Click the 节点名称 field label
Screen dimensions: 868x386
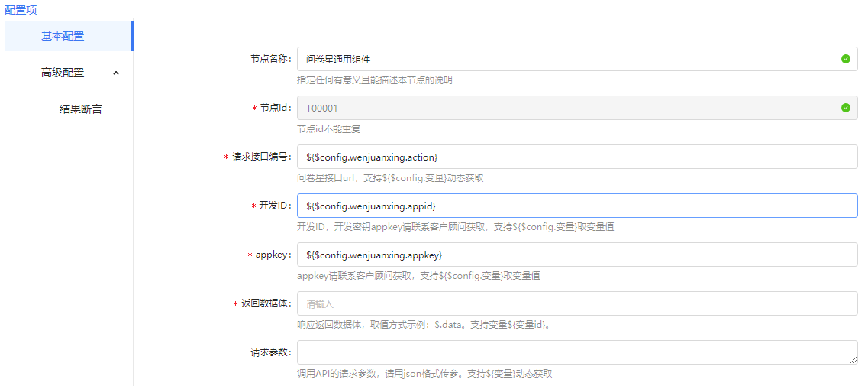click(x=271, y=59)
